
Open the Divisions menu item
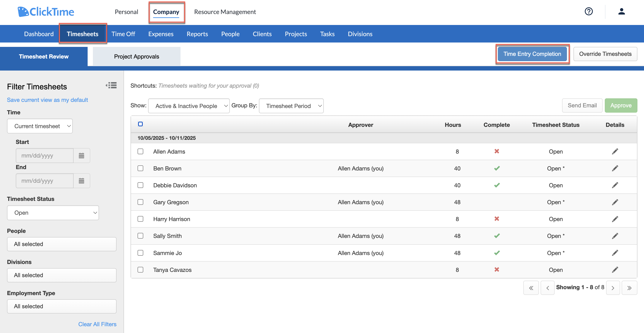click(360, 34)
